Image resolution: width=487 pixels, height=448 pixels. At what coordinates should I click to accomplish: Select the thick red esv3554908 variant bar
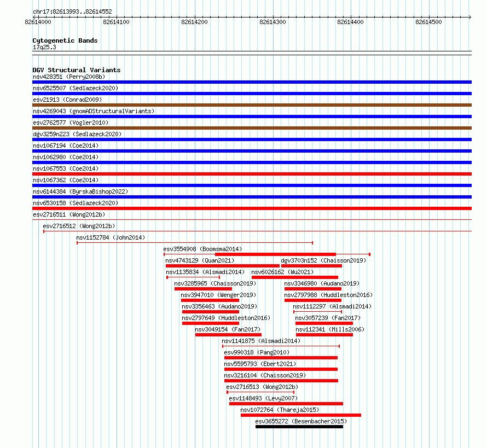275,254
